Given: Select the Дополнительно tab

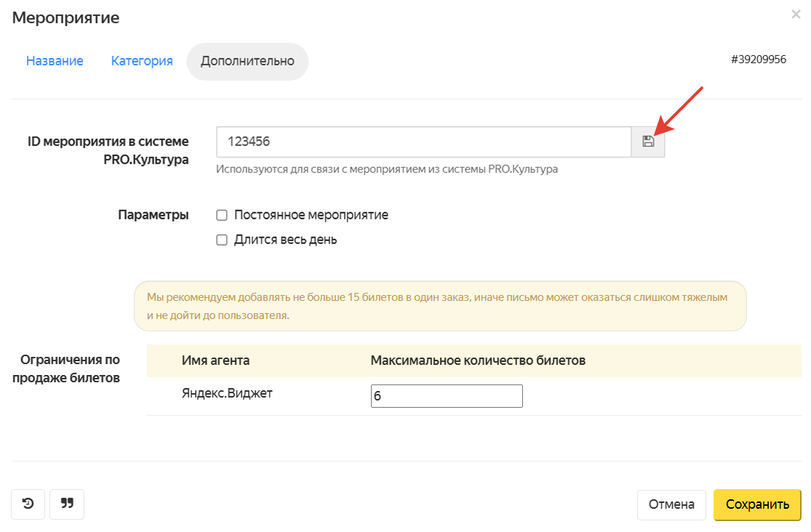Looking at the screenshot, I should tap(247, 61).
